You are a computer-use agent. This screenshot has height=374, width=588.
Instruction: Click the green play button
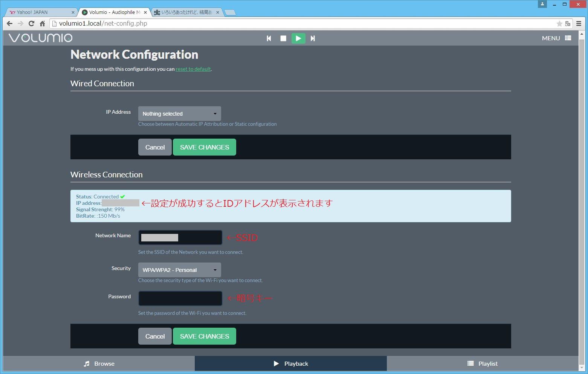298,38
